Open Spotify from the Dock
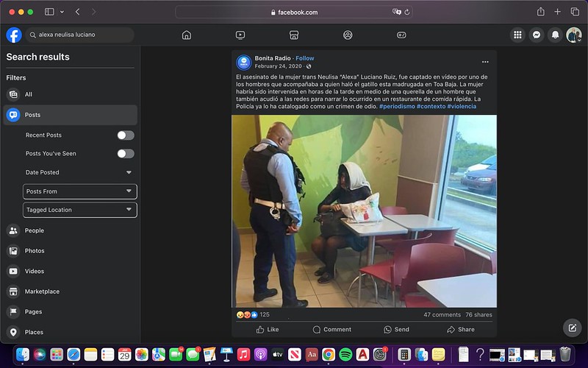 click(345, 354)
